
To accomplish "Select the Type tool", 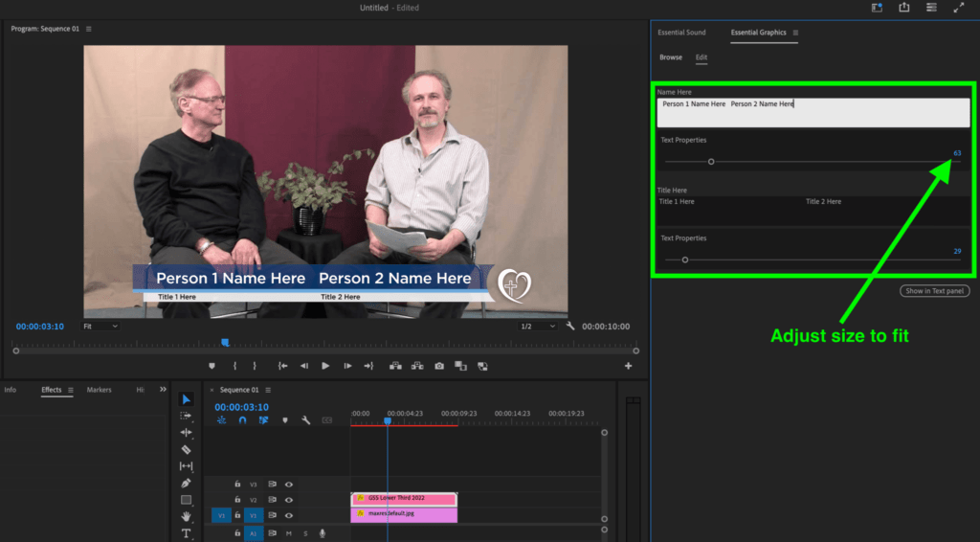I will coord(186,533).
